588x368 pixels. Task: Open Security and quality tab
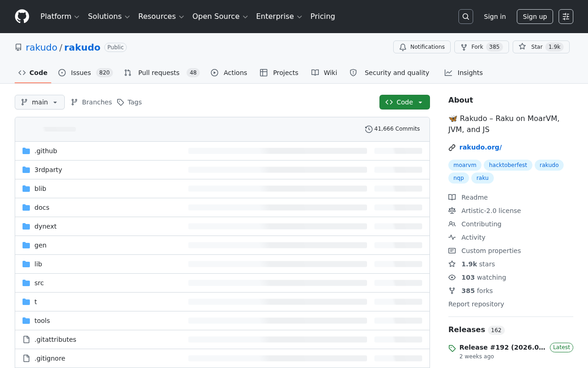tap(390, 73)
